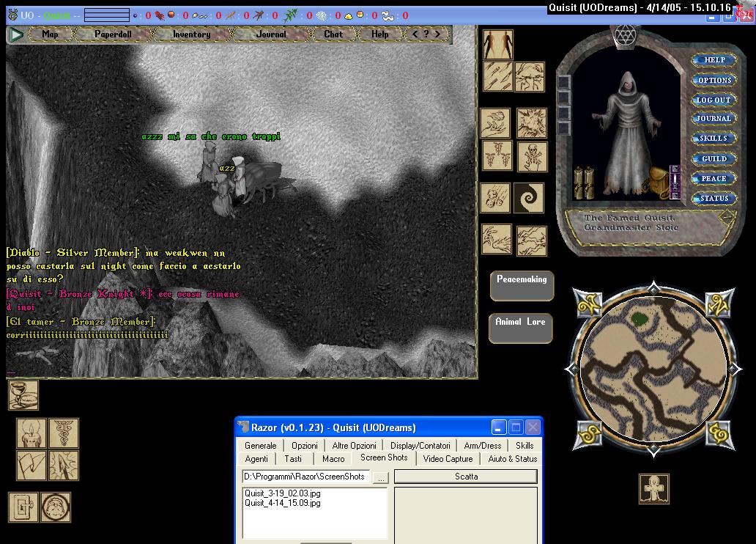Open the Chat menu item
This screenshot has width=756, height=544.
point(333,34)
